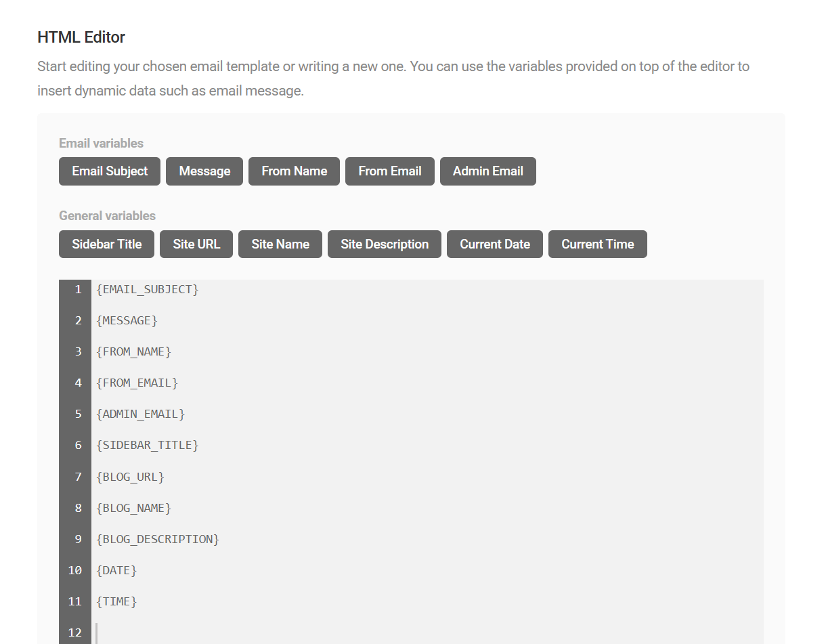Place cursor on the {DATE} line
The height and width of the screenshot is (644, 826).
coord(116,570)
